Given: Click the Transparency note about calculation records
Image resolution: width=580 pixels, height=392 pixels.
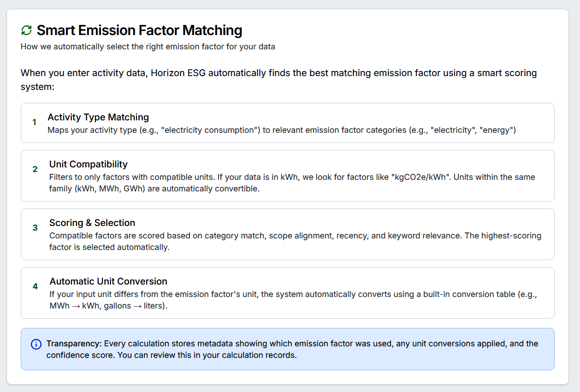Looking at the screenshot, I should tap(292, 350).
